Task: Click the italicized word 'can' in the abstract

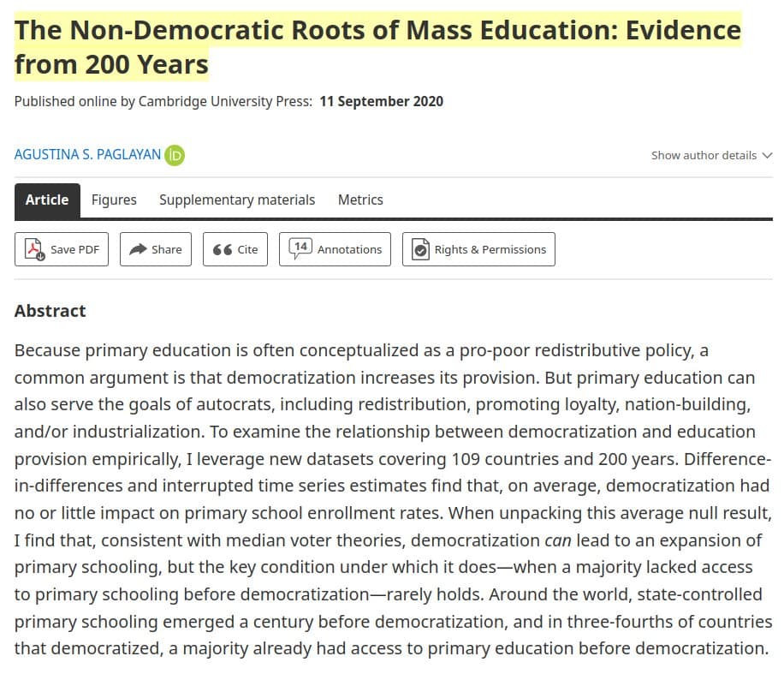Action: tap(557, 540)
